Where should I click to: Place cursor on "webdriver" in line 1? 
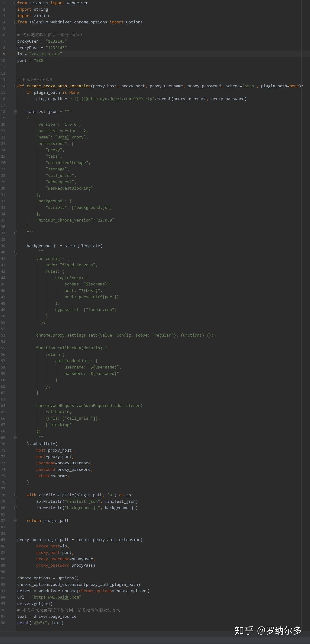click(x=78, y=3)
